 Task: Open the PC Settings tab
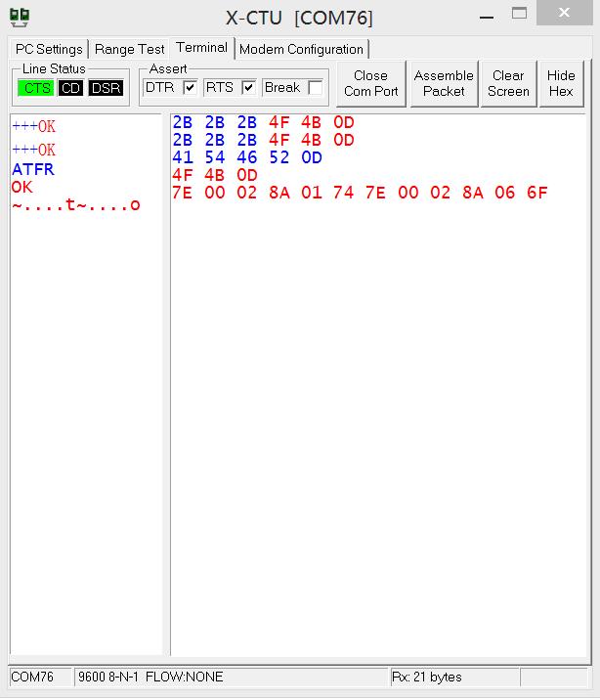(49, 49)
